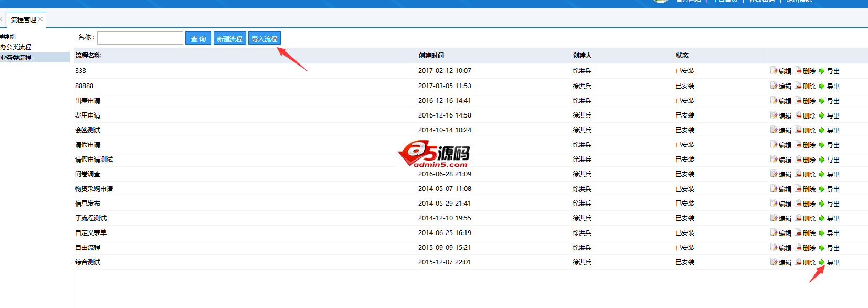Click the date 2015-12-07 22:01

click(444, 262)
